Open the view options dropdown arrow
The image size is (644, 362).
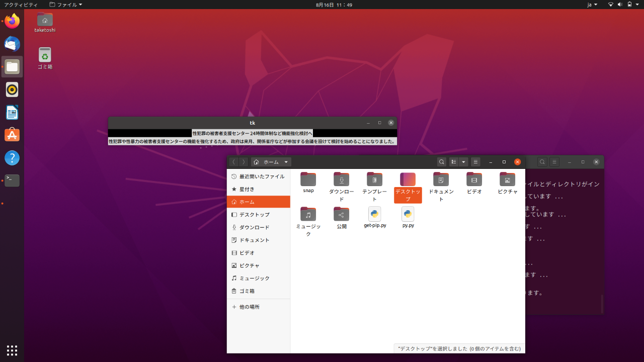(463, 162)
